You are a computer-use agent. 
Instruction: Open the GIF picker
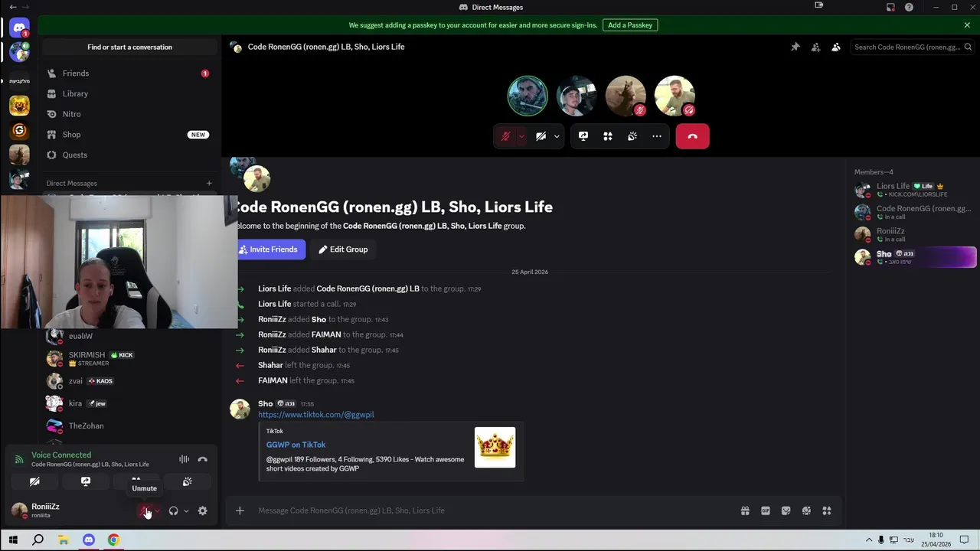pos(766,510)
